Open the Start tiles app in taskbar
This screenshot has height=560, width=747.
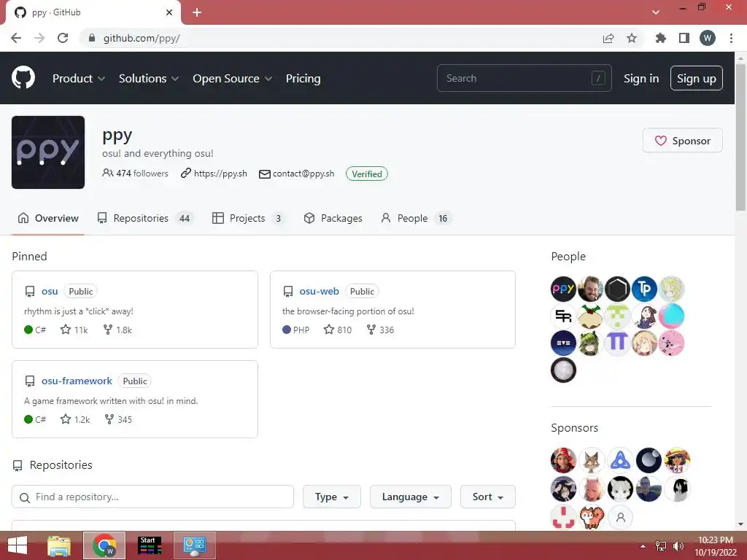pyautogui.click(x=150, y=545)
